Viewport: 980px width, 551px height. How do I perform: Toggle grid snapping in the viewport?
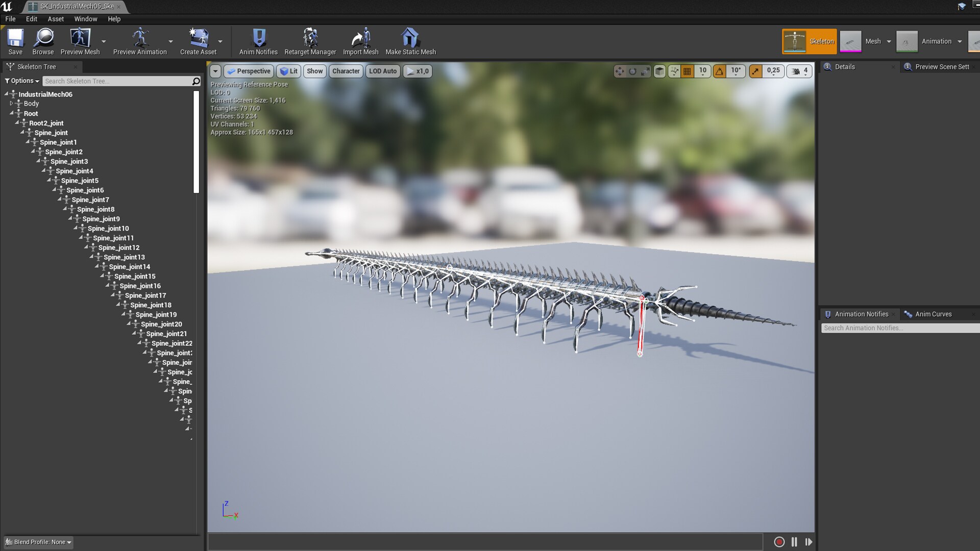[687, 71]
